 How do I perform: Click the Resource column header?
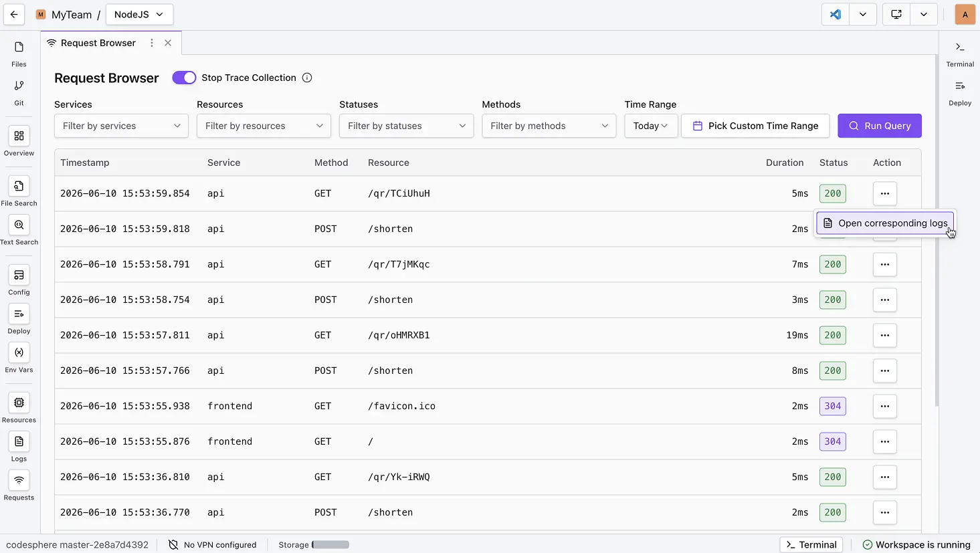389,162
